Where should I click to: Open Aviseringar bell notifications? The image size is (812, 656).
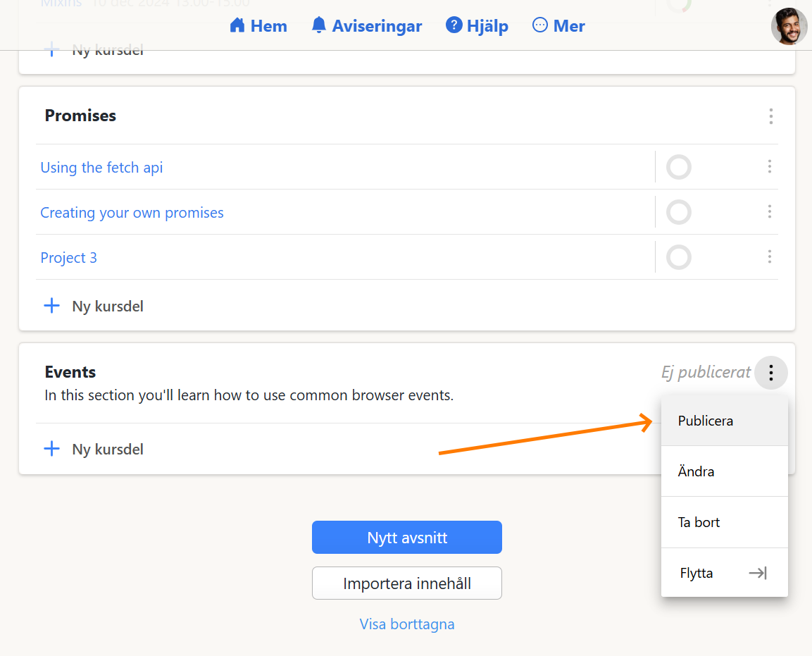[x=319, y=26]
